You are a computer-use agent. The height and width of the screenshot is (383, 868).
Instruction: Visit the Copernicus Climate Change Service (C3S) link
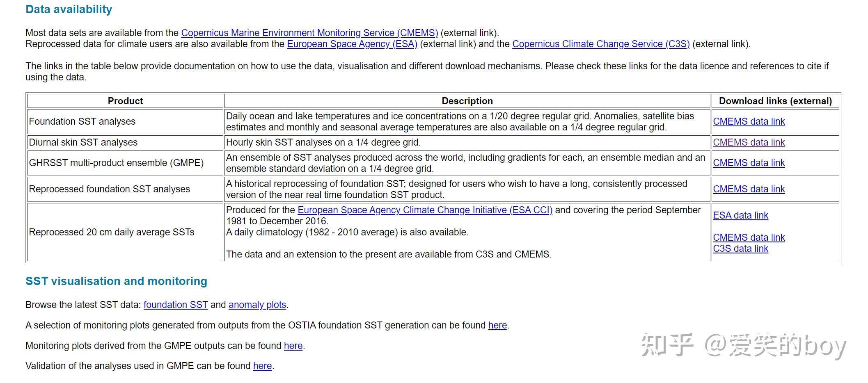click(601, 44)
